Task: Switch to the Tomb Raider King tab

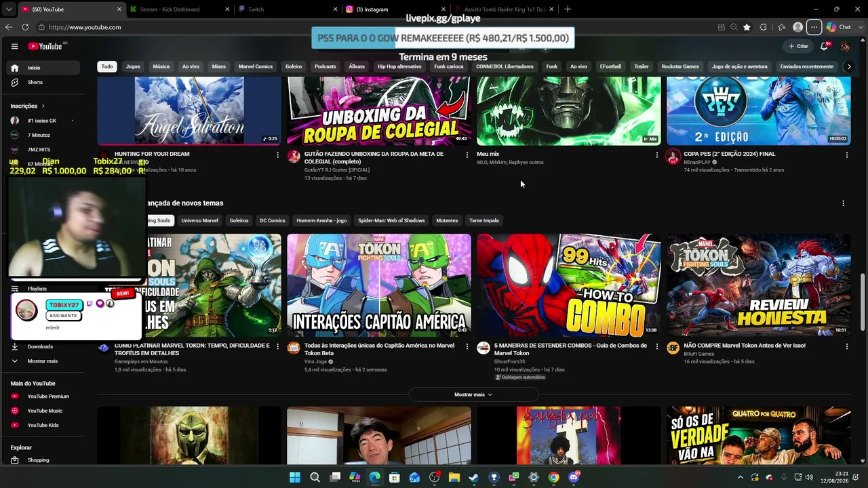Action: (504, 9)
